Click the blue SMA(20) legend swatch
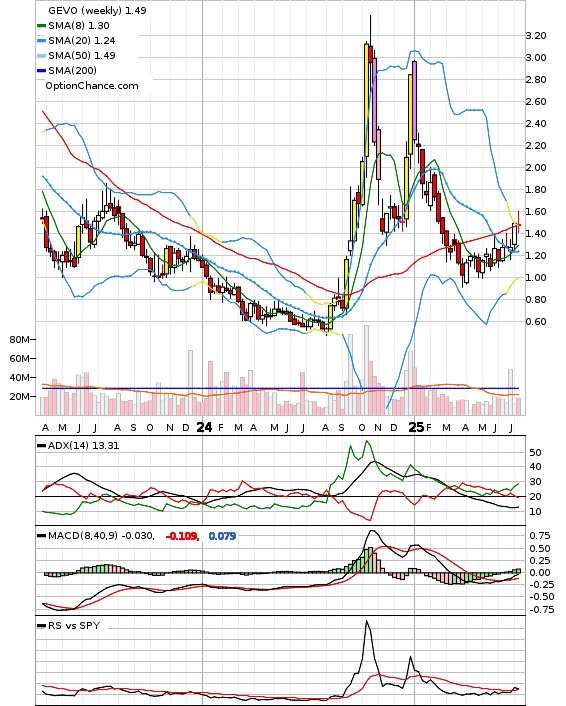The width and height of the screenshot is (566, 706). pos(41,41)
